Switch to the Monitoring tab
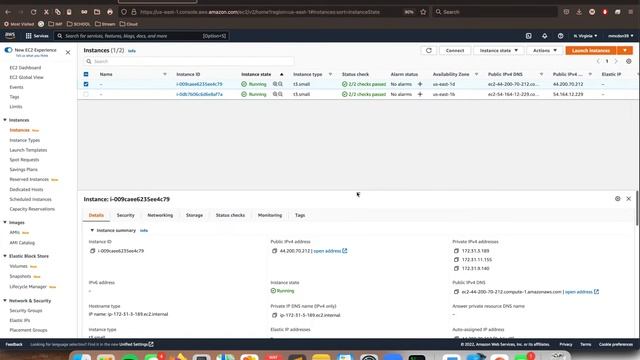 pos(270,215)
